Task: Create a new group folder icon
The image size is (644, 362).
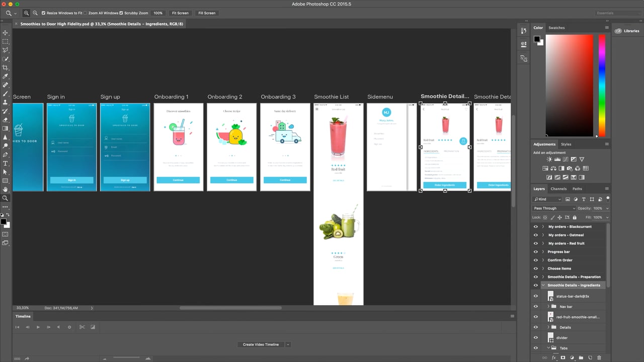Action: click(581, 357)
